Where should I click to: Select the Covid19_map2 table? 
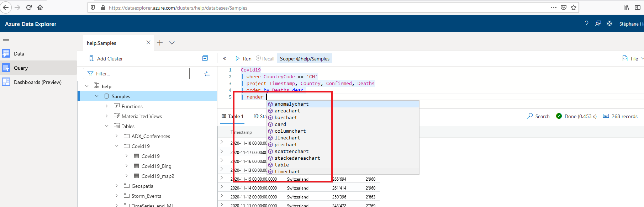[x=158, y=176]
